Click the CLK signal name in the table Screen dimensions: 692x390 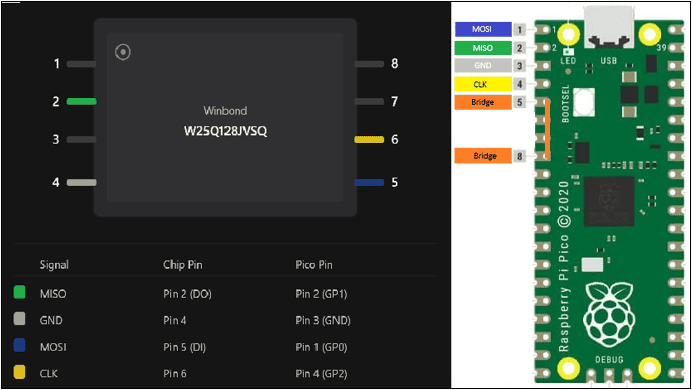point(49,374)
